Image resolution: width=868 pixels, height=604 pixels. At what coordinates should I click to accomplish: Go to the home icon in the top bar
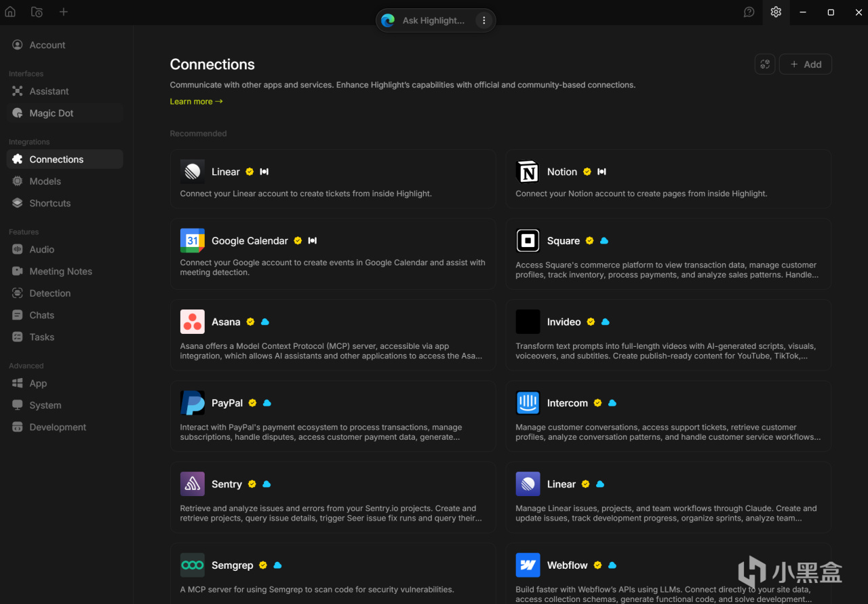[x=10, y=12]
